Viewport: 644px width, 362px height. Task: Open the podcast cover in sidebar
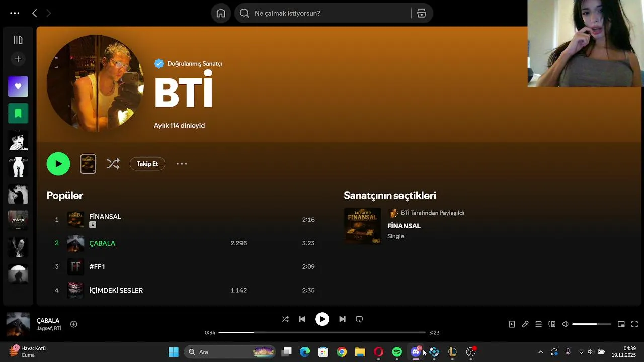pyautogui.click(x=18, y=220)
